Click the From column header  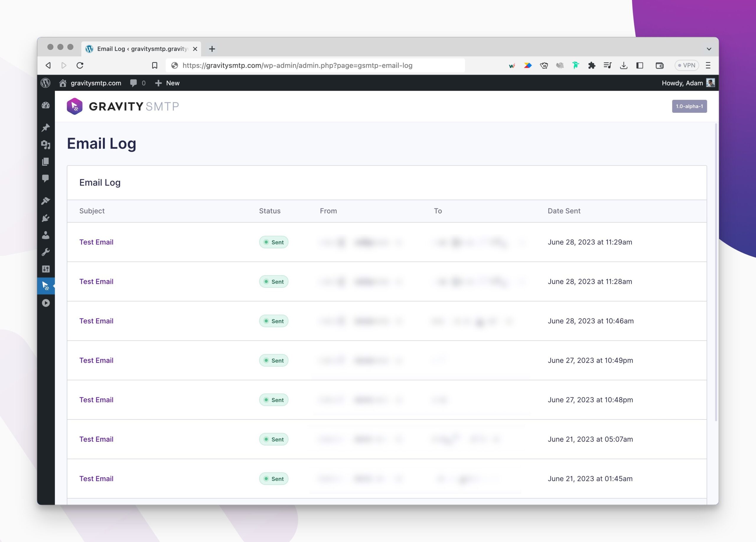pyautogui.click(x=328, y=211)
